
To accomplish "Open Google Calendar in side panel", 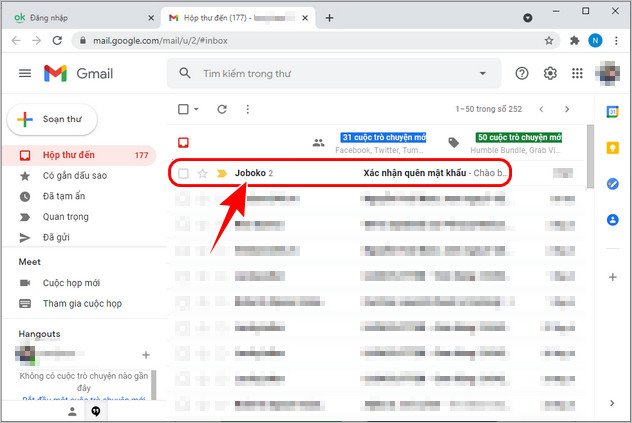I will pos(613,111).
